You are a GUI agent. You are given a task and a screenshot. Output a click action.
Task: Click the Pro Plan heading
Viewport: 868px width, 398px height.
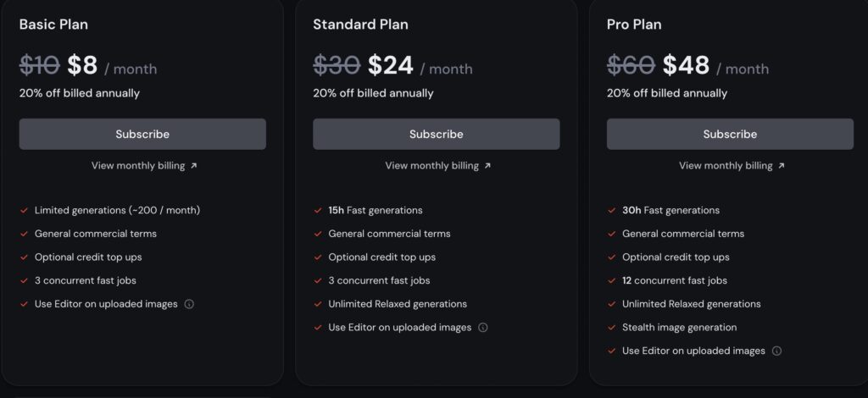pyautogui.click(x=634, y=25)
